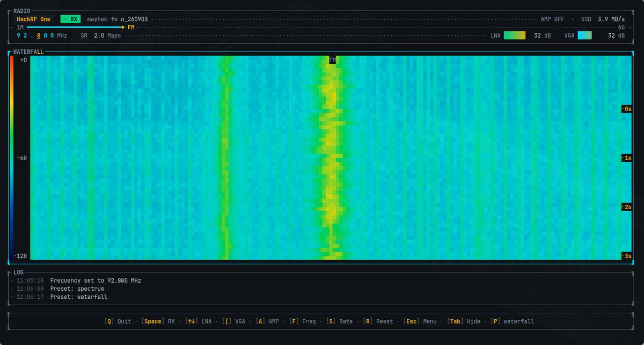
Task: Click log entry Frequency set to 92.800 MHz
Action: pyautogui.click(x=96, y=281)
